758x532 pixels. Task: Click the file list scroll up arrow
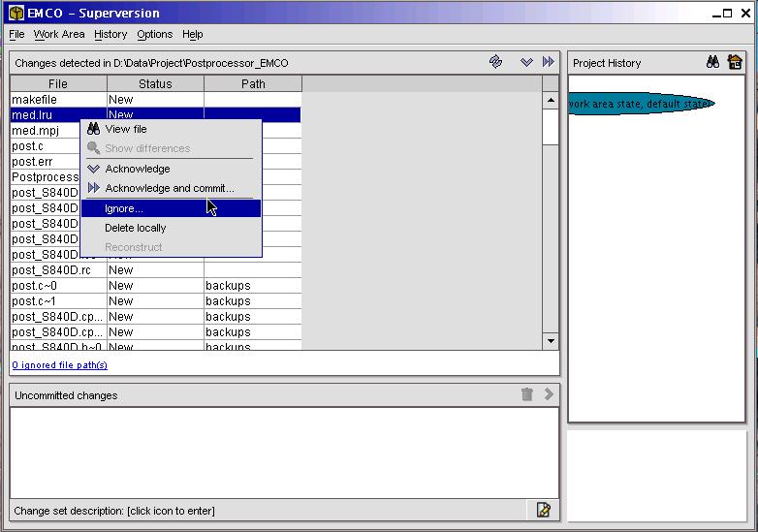[551, 100]
